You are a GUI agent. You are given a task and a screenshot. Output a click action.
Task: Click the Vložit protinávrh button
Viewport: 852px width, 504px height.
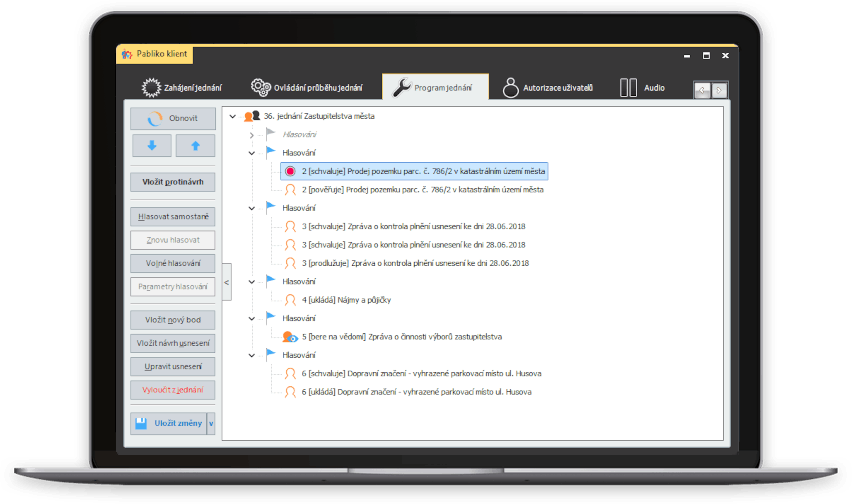coord(172,182)
